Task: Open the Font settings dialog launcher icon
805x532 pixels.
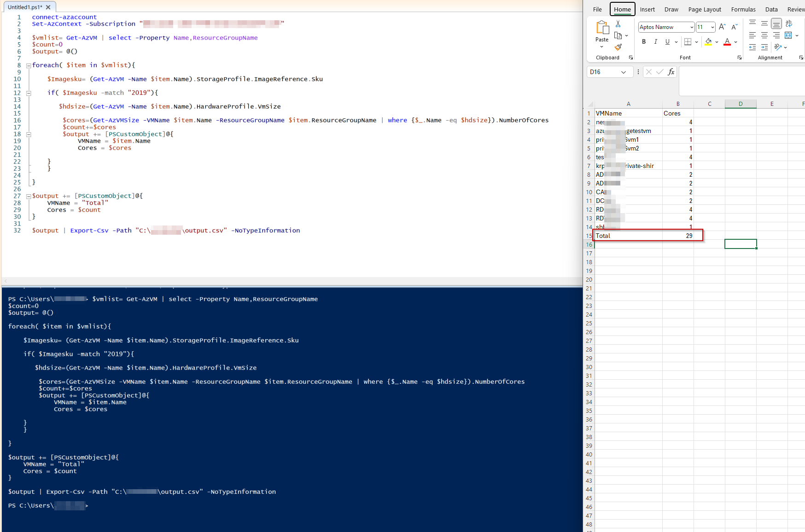Action: 740,57
